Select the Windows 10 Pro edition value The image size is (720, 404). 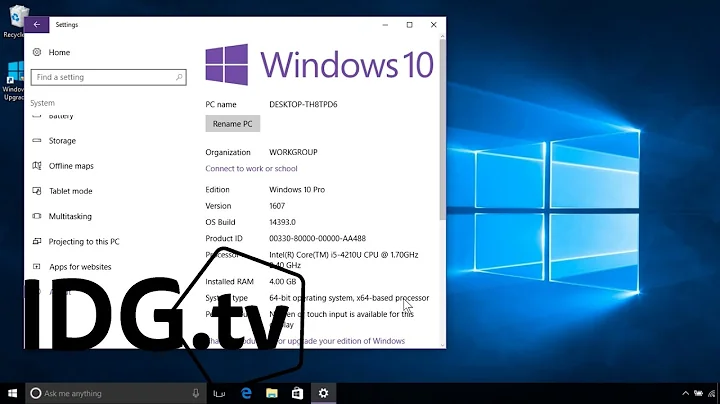coord(297,190)
